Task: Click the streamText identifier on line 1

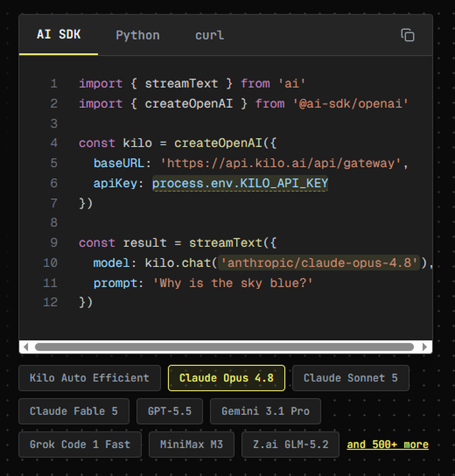Action: pos(181,83)
